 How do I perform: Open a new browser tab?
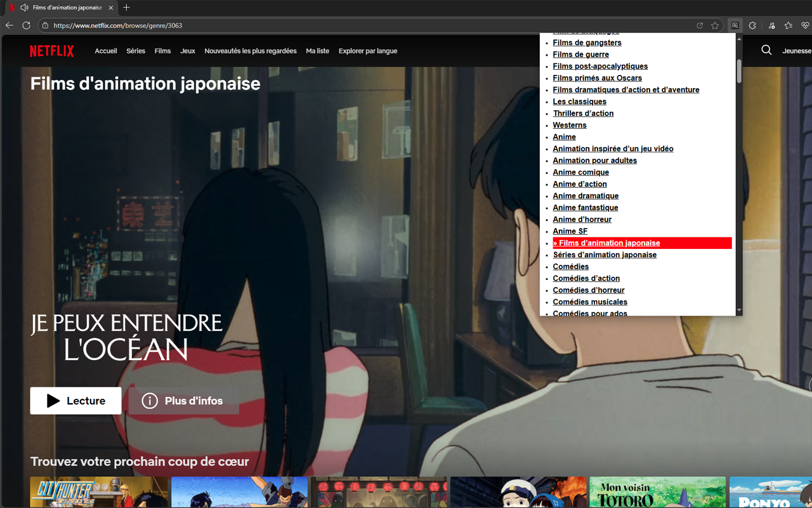click(x=126, y=8)
